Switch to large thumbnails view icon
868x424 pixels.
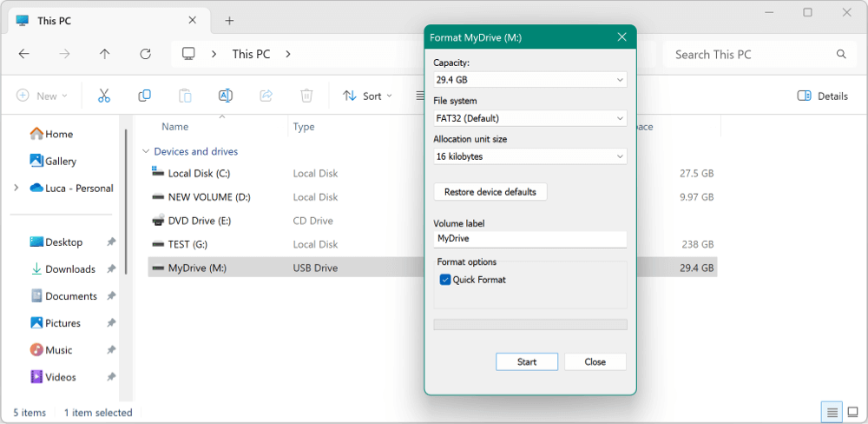(x=853, y=412)
